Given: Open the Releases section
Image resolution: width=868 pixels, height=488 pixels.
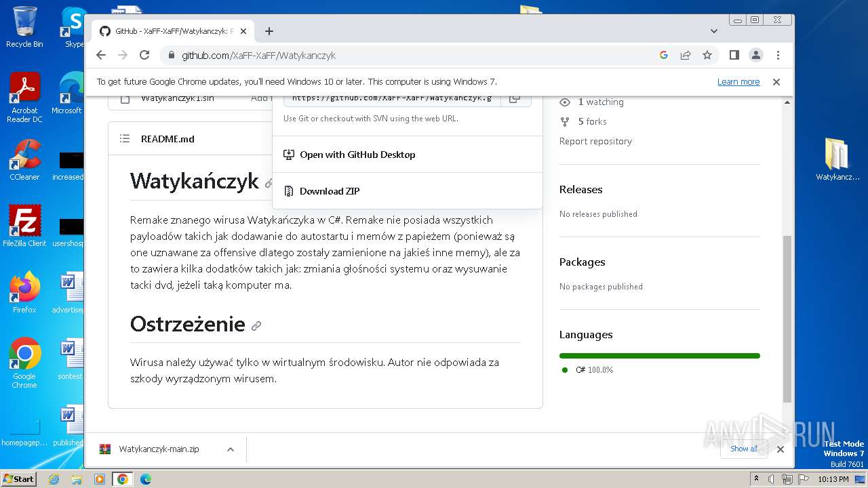Looking at the screenshot, I should point(580,189).
